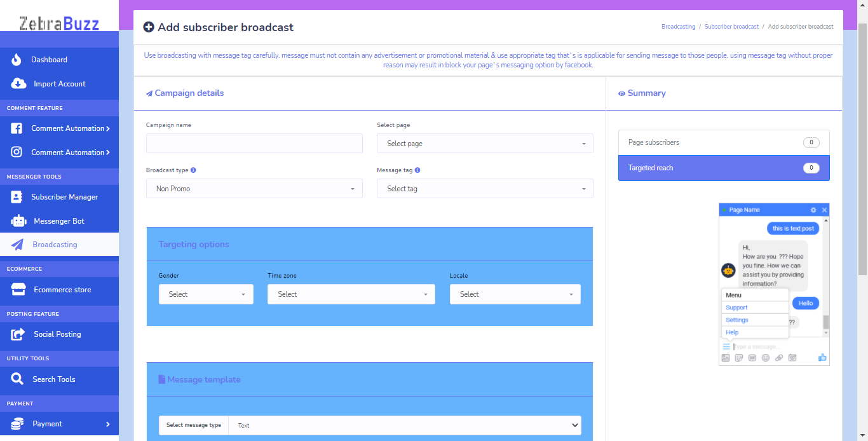Open Ecommerce store in the sidebar
The image size is (868, 441).
59,290
